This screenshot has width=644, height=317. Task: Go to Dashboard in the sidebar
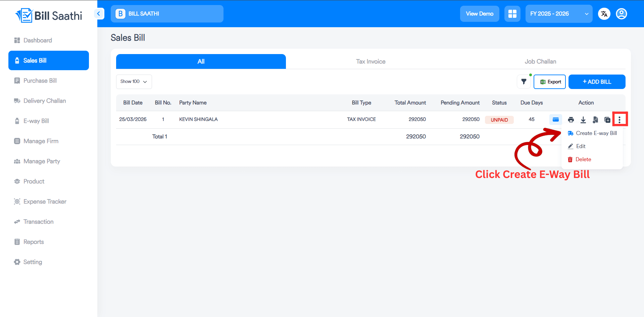[49, 40]
